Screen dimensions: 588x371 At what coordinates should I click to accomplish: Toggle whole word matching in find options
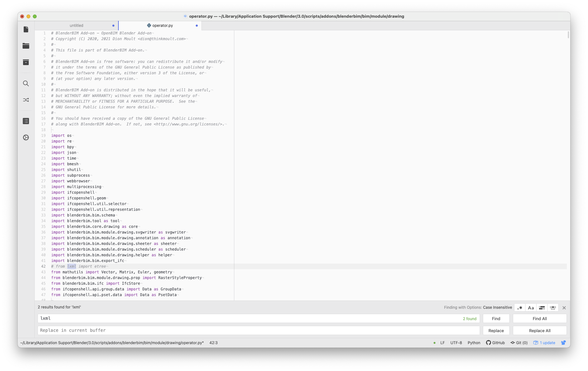pyautogui.click(x=553, y=307)
